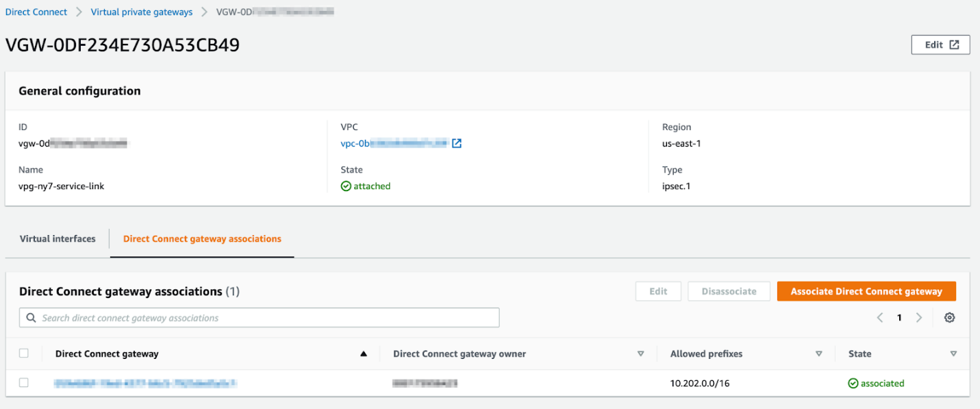The height and width of the screenshot is (409, 980).
Task: Click Associate Direct Connect gateway button
Action: point(866,291)
